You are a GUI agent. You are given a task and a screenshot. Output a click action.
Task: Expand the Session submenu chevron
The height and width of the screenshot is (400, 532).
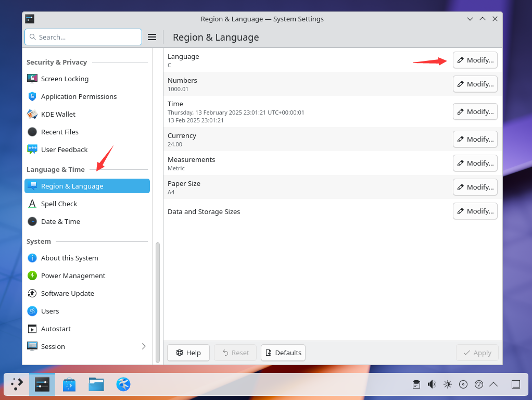pos(144,346)
